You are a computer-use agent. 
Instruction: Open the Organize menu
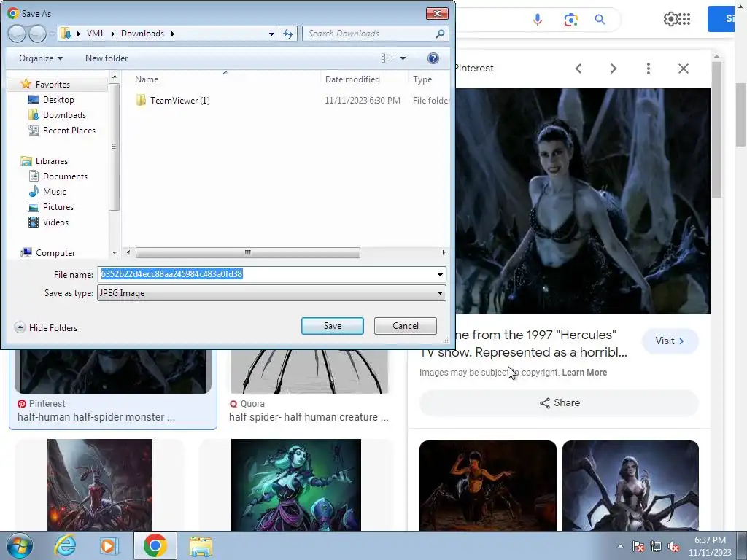coord(41,58)
